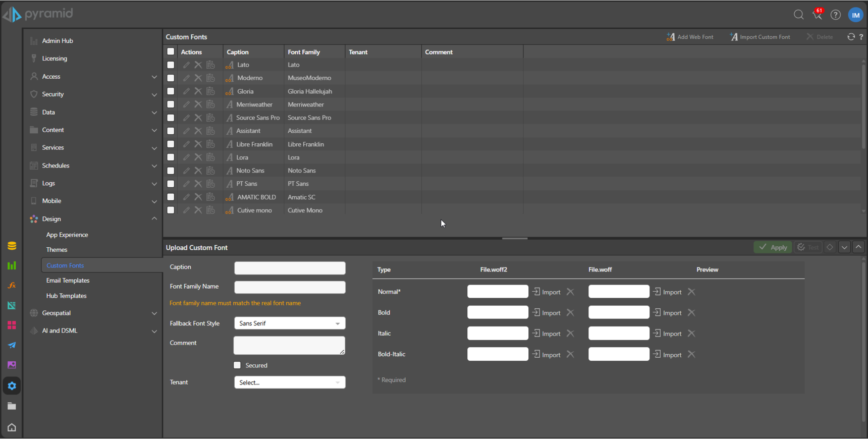Sort the table by Font Family column header
Image resolution: width=868 pixels, height=439 pixels.
[x=304, y=52]
